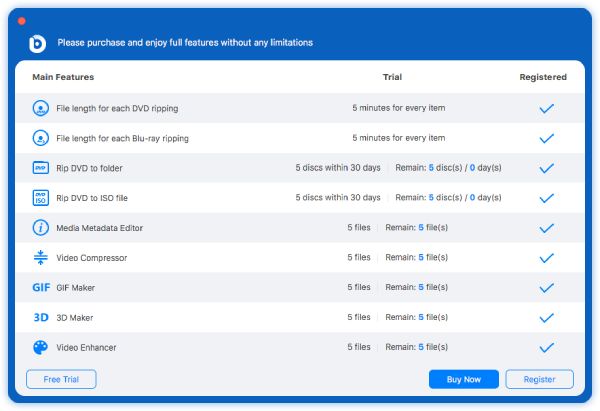Click checkmark in Media Metadata Editor row
Viewport: 600px width, 411px height.
tap(546, 228)
